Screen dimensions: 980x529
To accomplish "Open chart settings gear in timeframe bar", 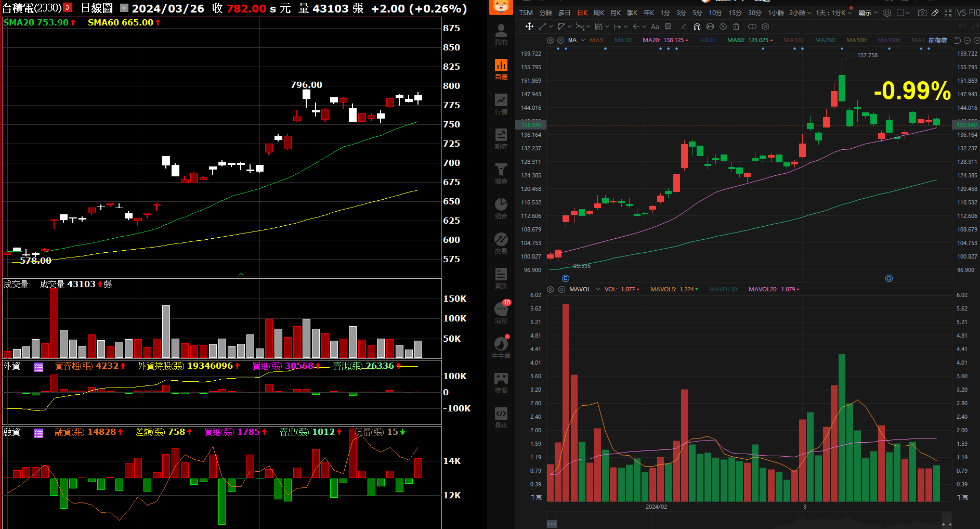I will [x=887, y=12].
